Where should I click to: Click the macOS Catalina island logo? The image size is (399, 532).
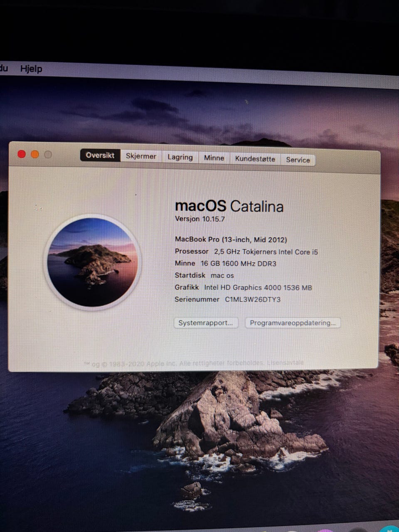(93, 262)
